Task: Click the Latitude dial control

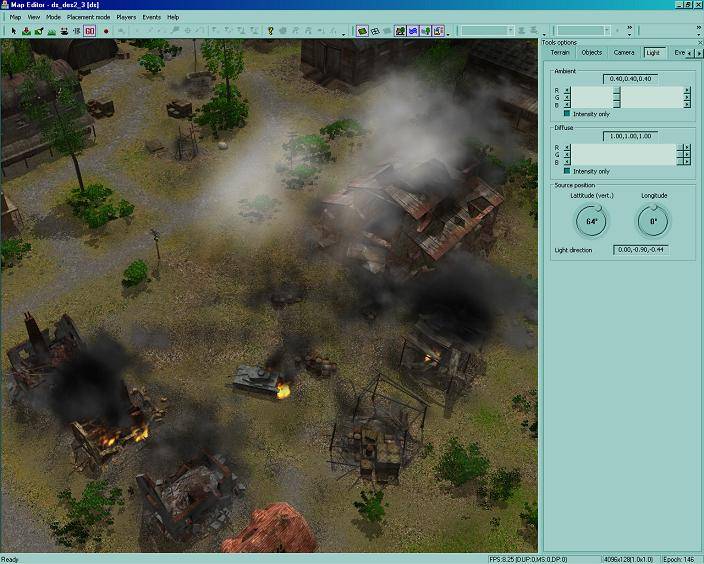Action: (x=590, y=221)
